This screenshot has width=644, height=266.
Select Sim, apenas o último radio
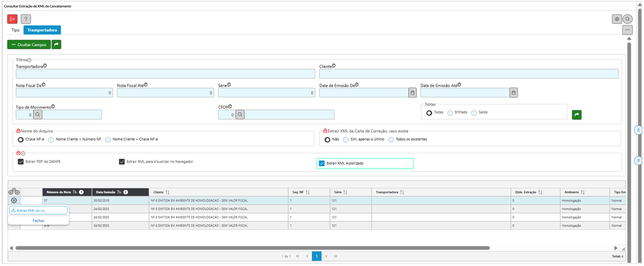pyautogui.click(x=346, y=140)
